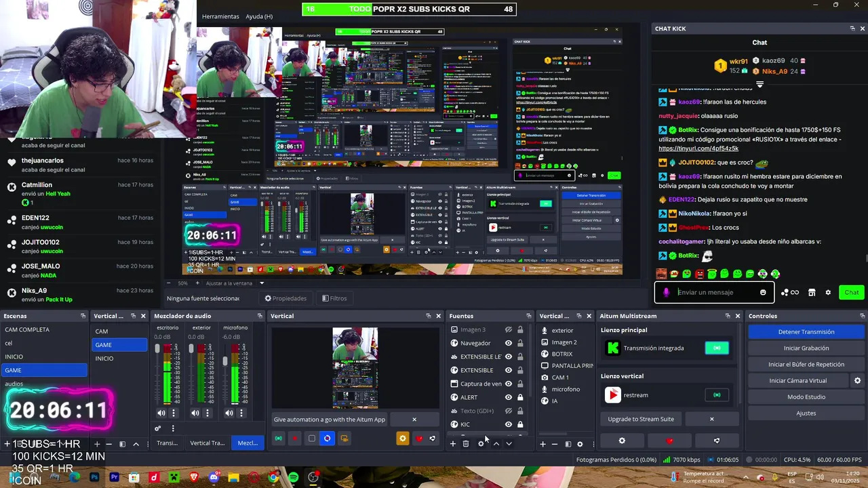Viewport: 868px width, 488px height.
Task: Move source up in Fuentes list
Action: [496, 444]
